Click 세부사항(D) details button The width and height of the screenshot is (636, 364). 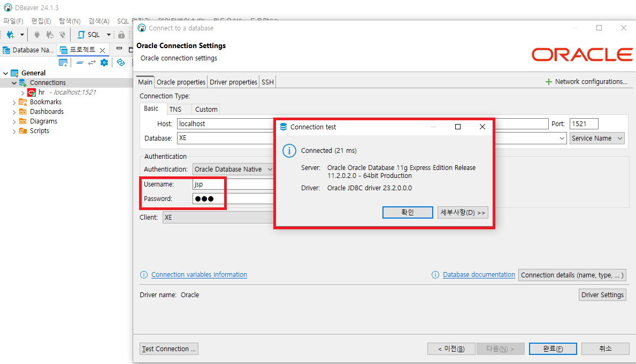463,212
